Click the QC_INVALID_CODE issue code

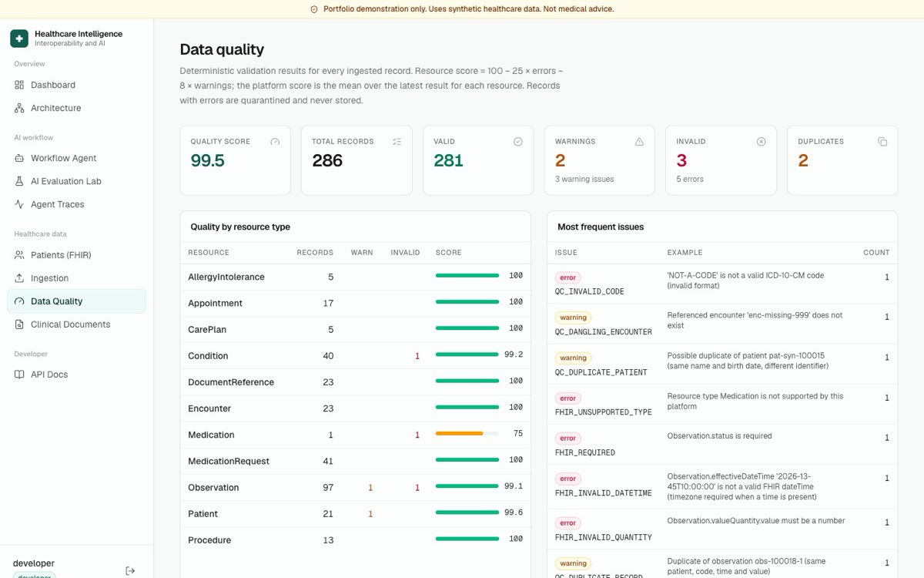[590, 292]
